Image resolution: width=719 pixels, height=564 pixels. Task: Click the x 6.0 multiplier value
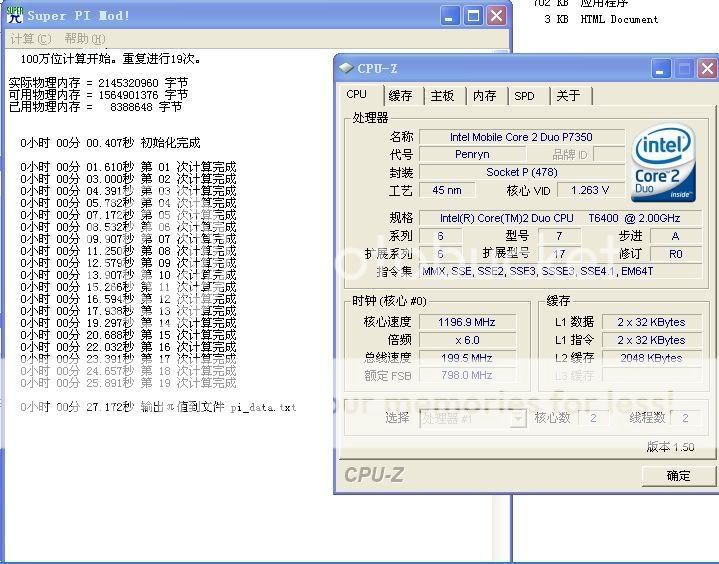(x=467, y=340)
